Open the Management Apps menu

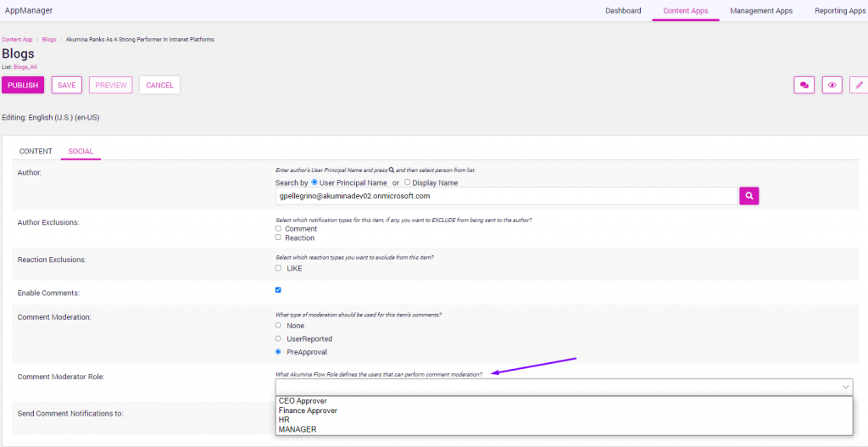[761, 11]
